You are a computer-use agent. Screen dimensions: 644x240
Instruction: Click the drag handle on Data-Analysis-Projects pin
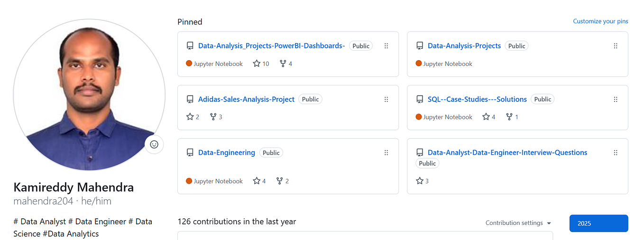pyautogui.click(x=616, y=46)
